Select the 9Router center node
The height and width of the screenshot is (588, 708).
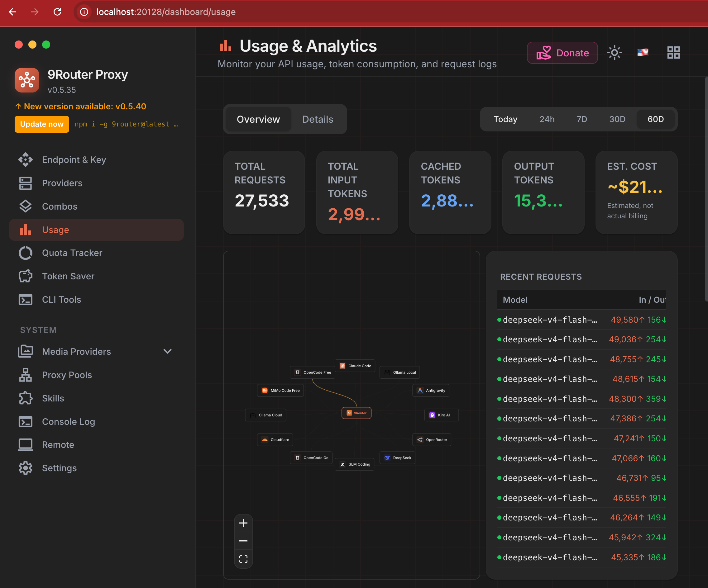[x=356, y=413]
